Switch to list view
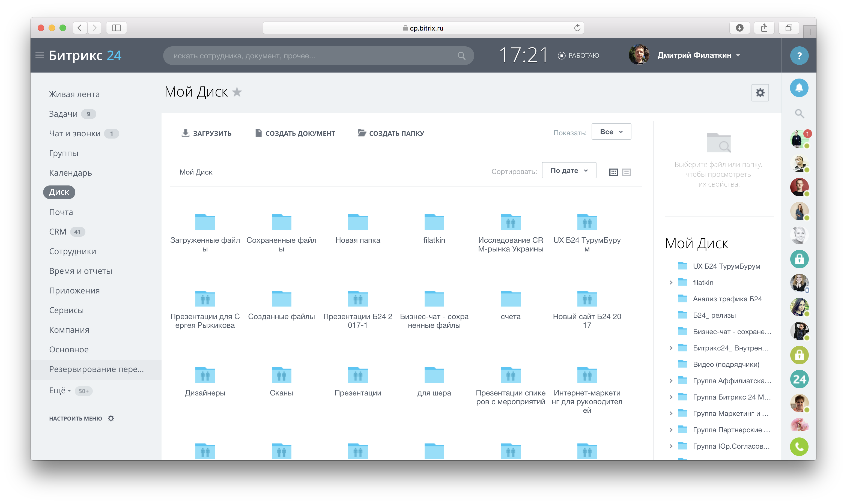847x504 pixels. click(626, 172)
